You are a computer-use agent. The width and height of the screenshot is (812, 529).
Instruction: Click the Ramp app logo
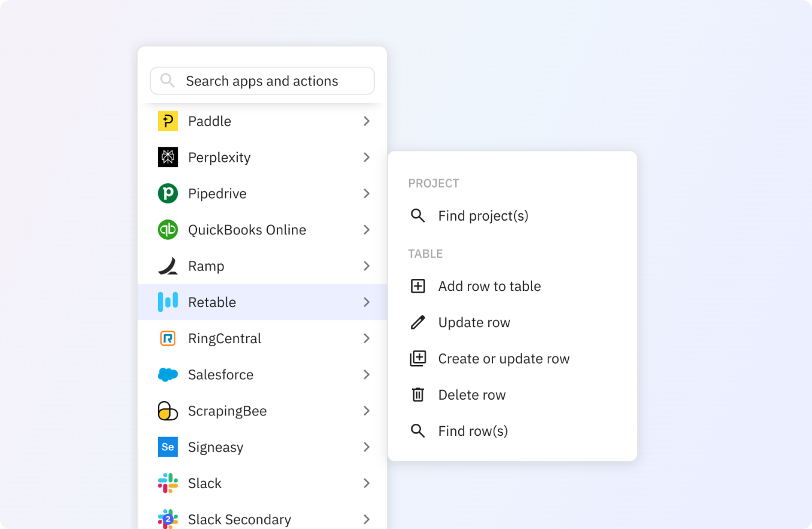[168, 266]
